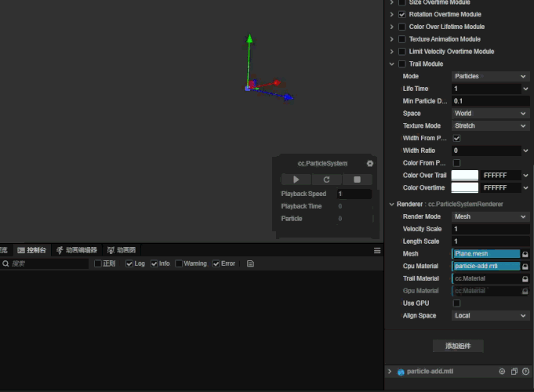Open Color Overtime mode arrow

(x=526, y=187)
